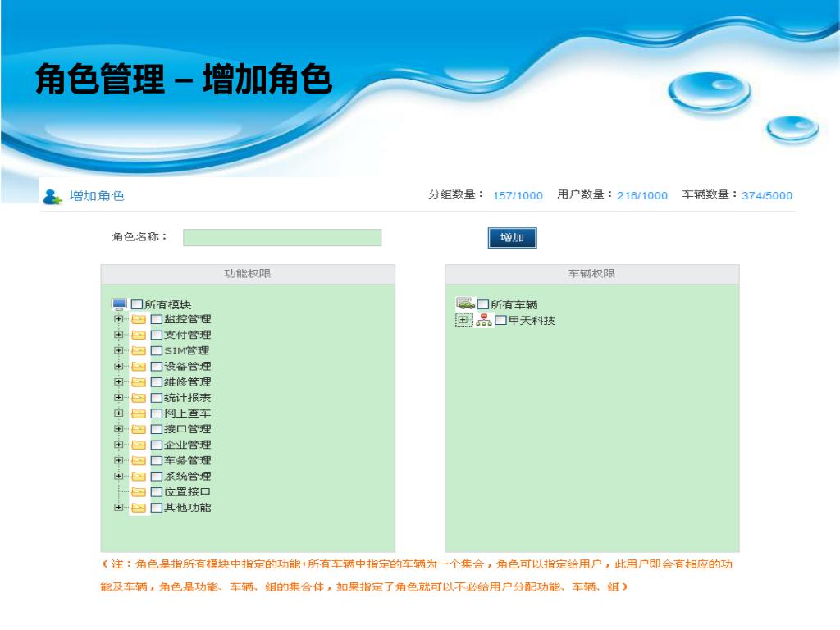This screenshot has height=630, width=840.
Task: Check the 网上查车 checkbox
Action: [157, 413]
